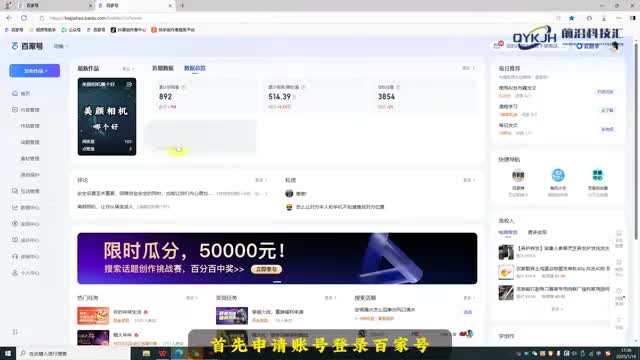This screenshot has height=360, width=640.
Task: Open the home icon in the sidebar
Action: point(15,93)
